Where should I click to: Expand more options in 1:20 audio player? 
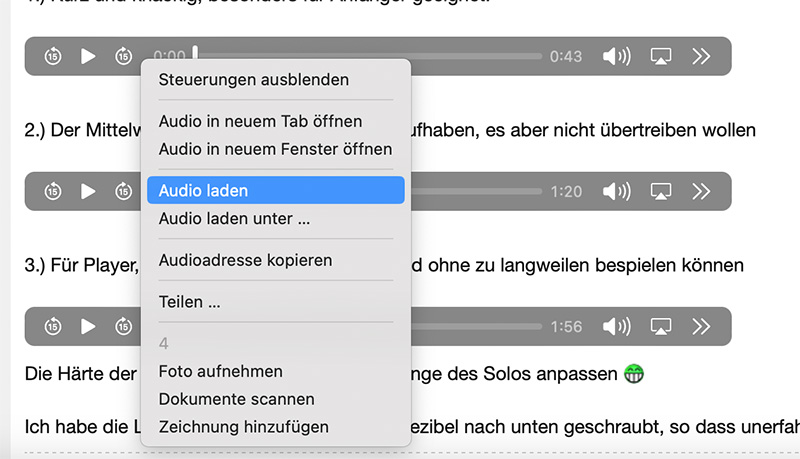click(x=701, y=191)
